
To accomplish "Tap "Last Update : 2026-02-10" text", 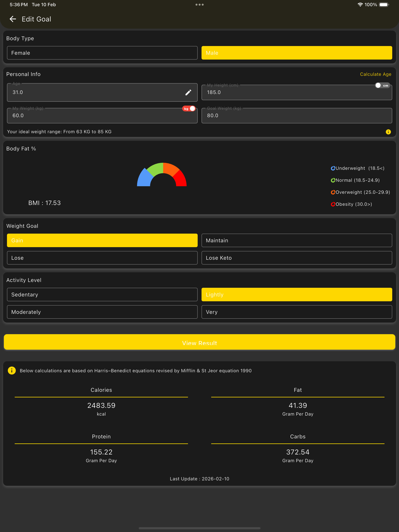I will (199, 479).
